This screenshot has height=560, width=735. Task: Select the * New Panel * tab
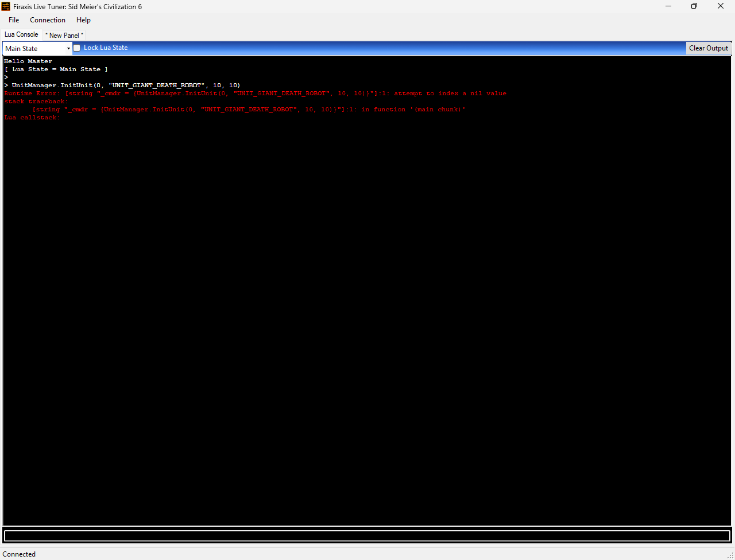click(64, 35)
